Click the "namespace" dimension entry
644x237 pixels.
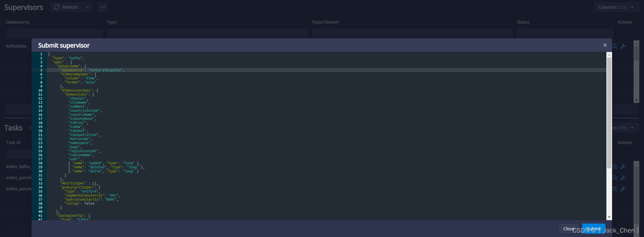tap(80, 143)
